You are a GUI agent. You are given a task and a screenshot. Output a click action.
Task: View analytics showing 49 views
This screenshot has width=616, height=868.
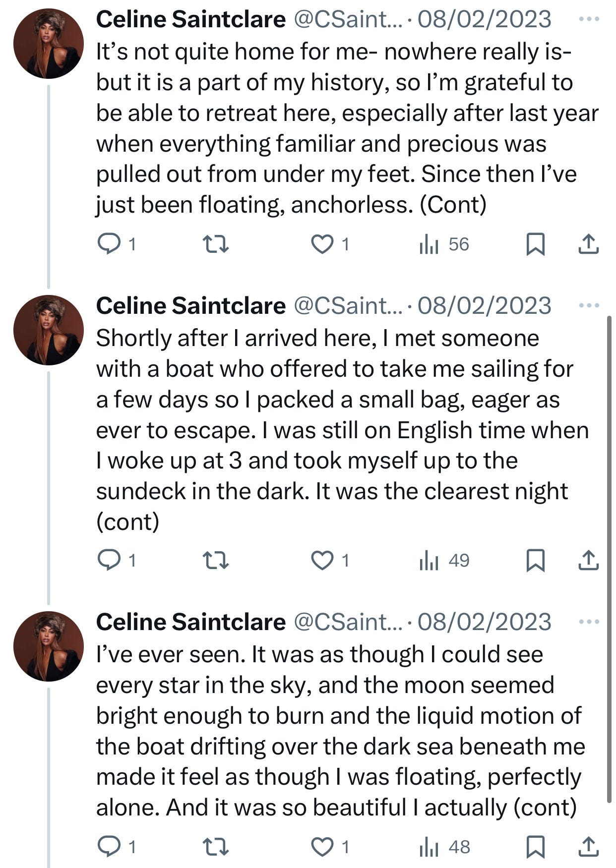click(444, 560)
